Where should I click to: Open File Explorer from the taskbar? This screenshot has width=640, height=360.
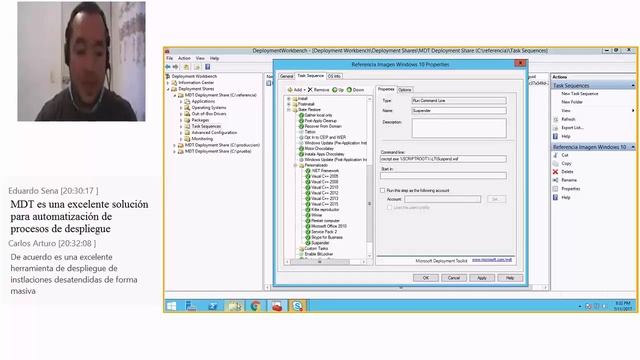[234, 306]
